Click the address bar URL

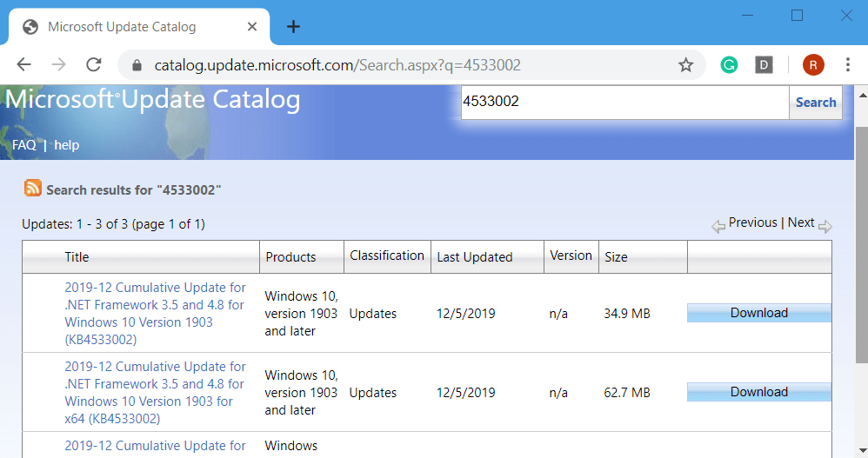coord(337,65)
